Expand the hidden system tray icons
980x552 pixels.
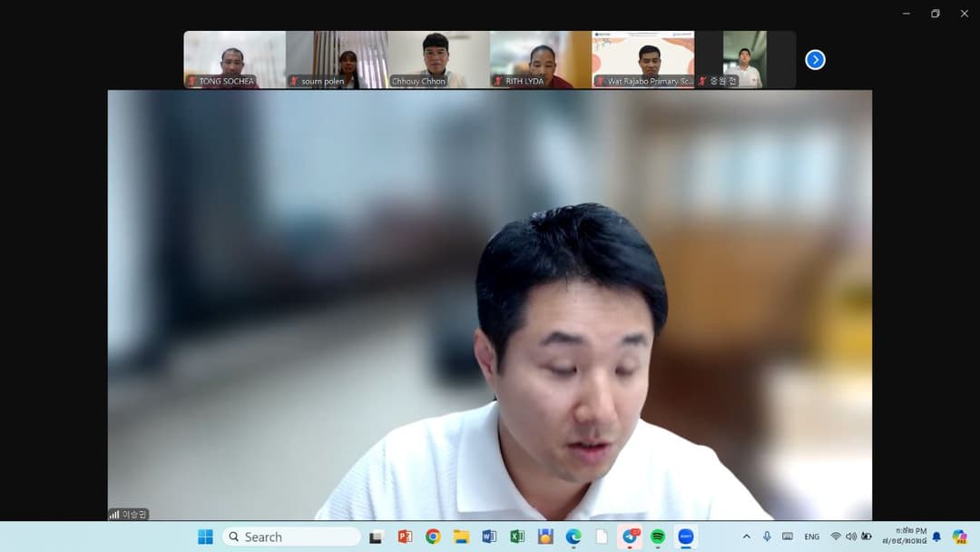pos(746,537)
